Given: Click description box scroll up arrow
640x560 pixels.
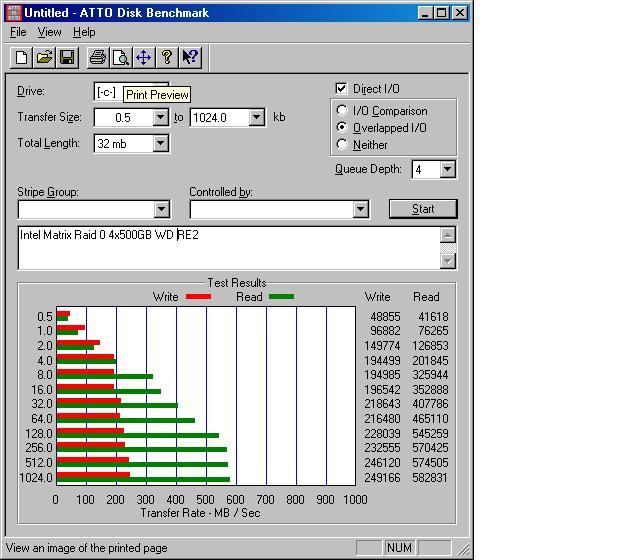Looking at the screenshot, I should (448, 236).
